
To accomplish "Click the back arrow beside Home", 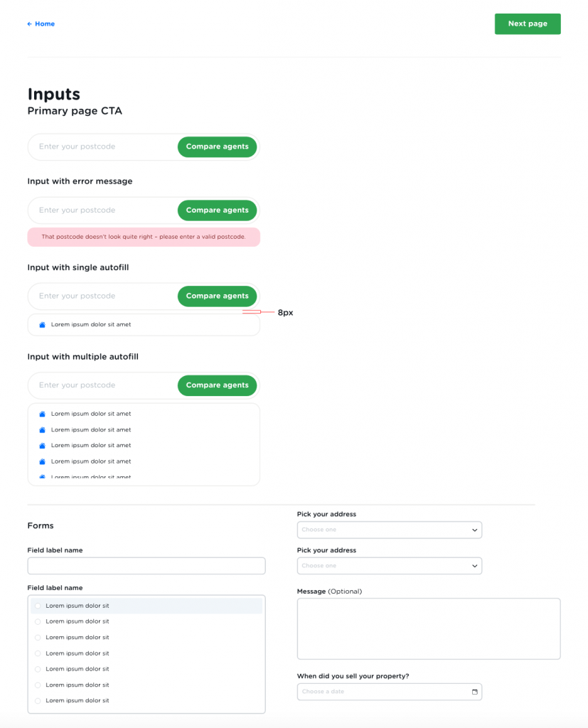I will pyautogui.click(x=29, y=24).
